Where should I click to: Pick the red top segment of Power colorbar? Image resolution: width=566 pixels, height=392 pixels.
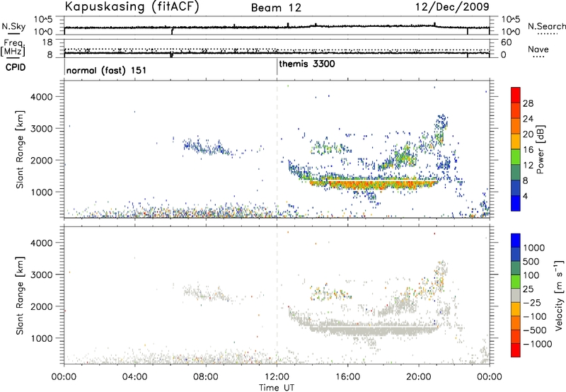pyautogui.click(x=516, y=95)
